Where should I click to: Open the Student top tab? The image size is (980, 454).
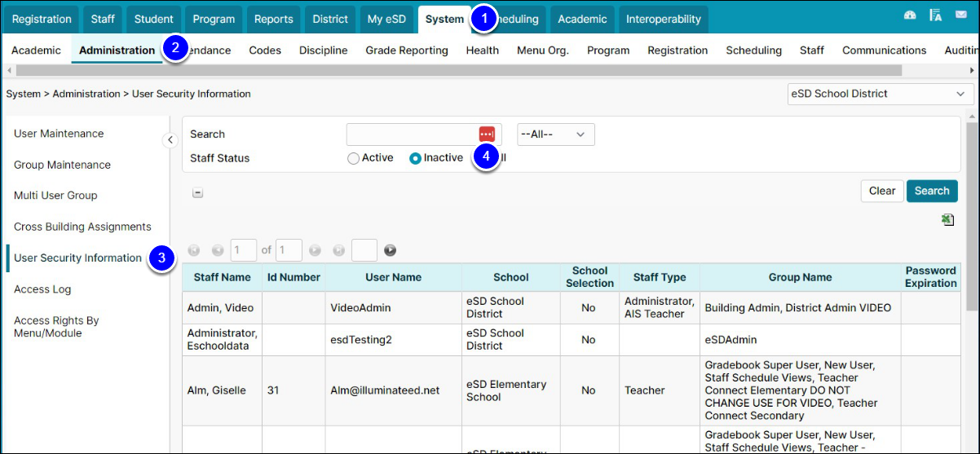coord(154,19)
